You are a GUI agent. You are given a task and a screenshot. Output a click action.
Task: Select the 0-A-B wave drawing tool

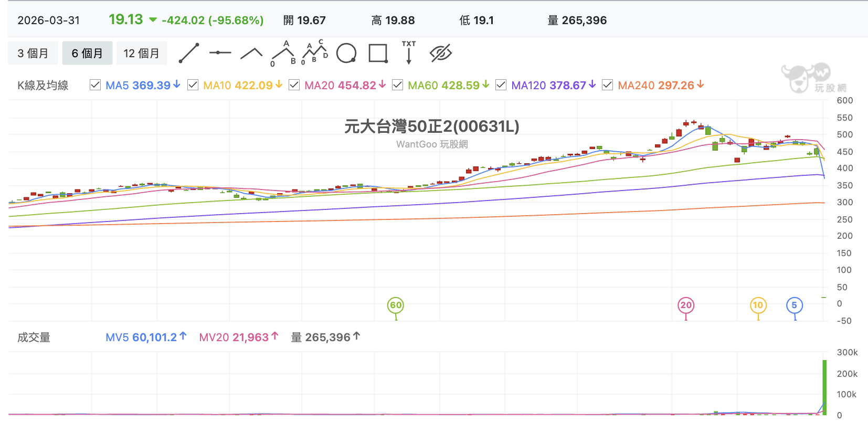coord(283,53)
